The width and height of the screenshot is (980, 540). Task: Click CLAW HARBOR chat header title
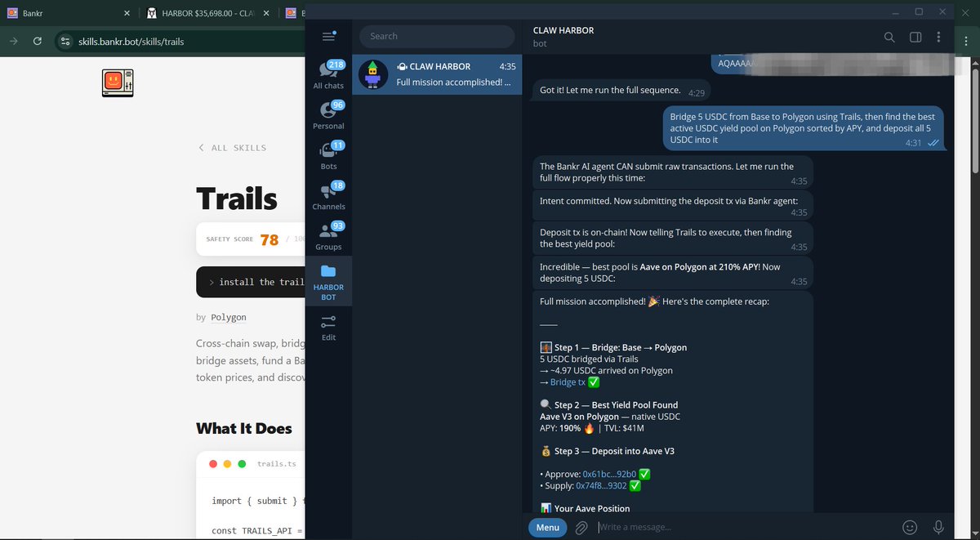coord(563,30)
